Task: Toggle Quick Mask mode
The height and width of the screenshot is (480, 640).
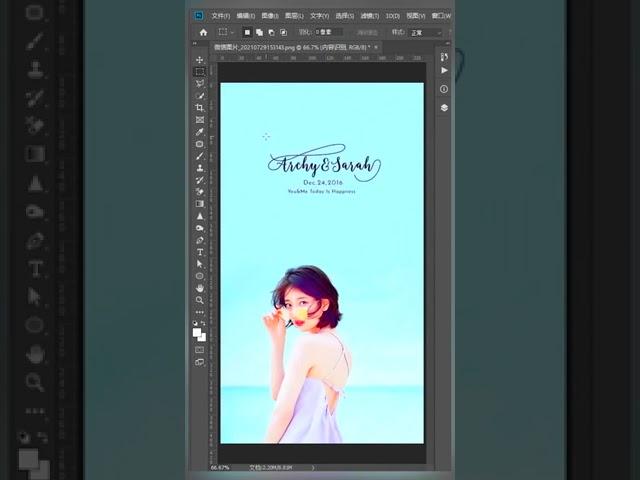Action: [200, 350]
